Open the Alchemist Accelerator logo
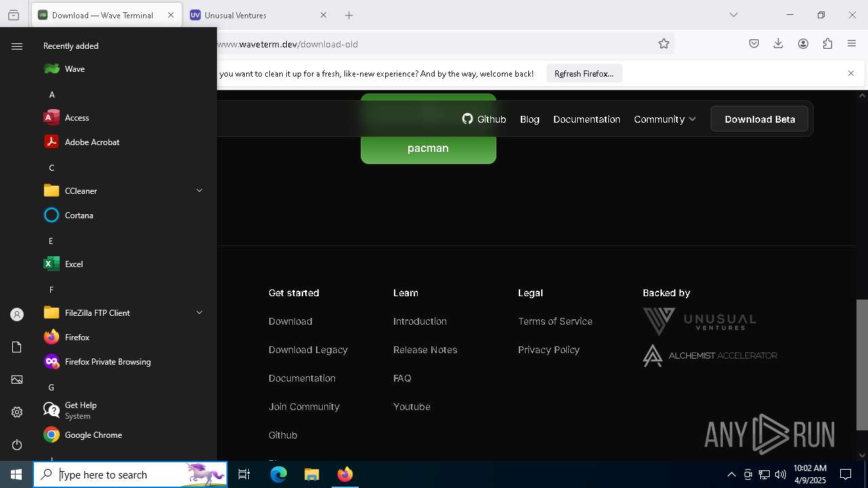 (710, 356)
